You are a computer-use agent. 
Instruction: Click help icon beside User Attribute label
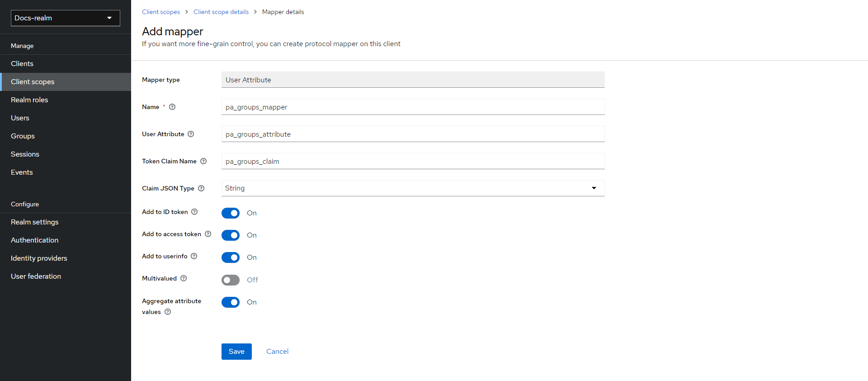click(x=191, y=134)
